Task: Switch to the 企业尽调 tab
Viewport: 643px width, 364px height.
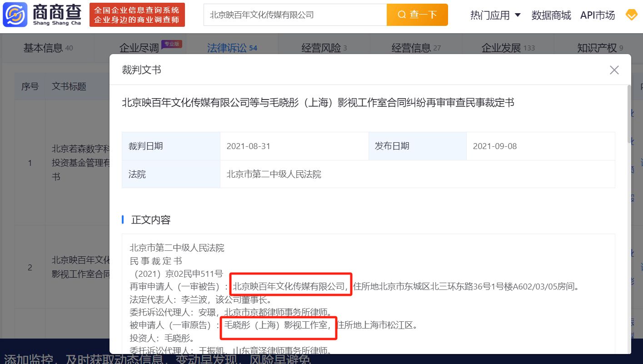Action: coord(139,48)
